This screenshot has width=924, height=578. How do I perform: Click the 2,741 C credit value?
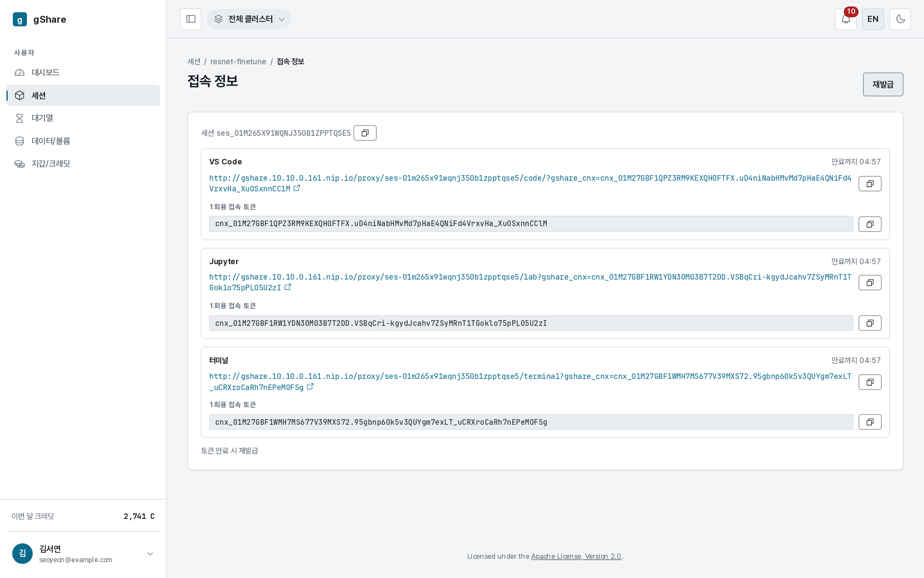pos(139,516)
